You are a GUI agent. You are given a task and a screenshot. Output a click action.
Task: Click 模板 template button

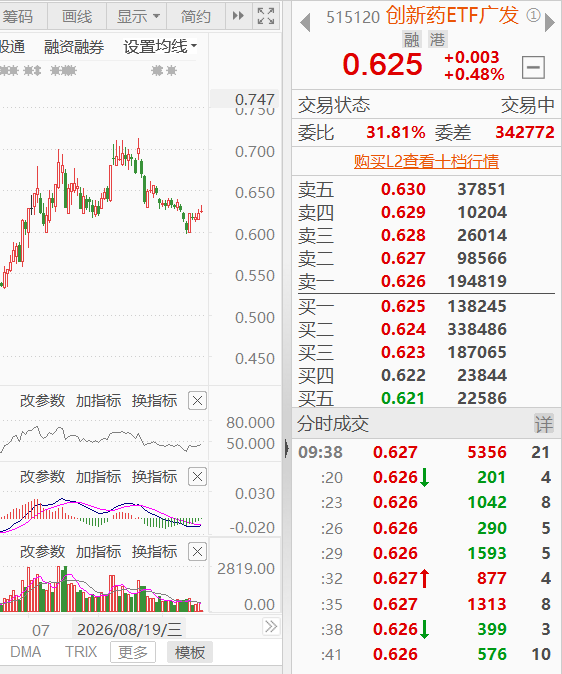(190, 653)
